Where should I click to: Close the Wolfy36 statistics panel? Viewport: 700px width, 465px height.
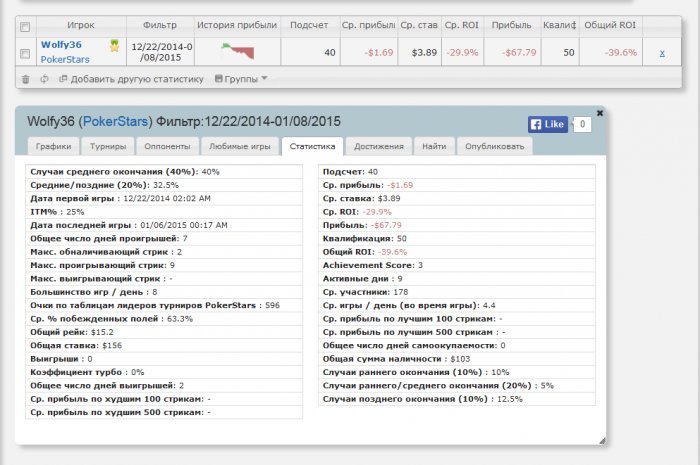coord(600,113)
